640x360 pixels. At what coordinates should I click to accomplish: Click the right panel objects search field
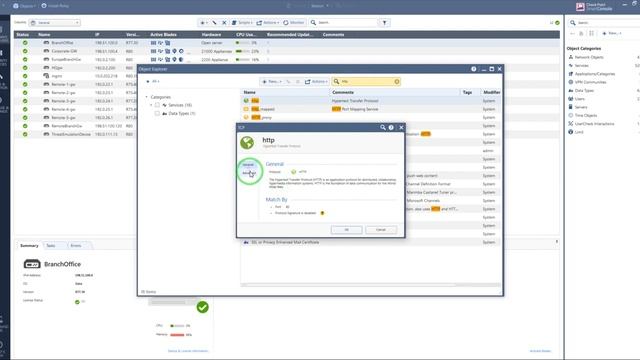606,22
